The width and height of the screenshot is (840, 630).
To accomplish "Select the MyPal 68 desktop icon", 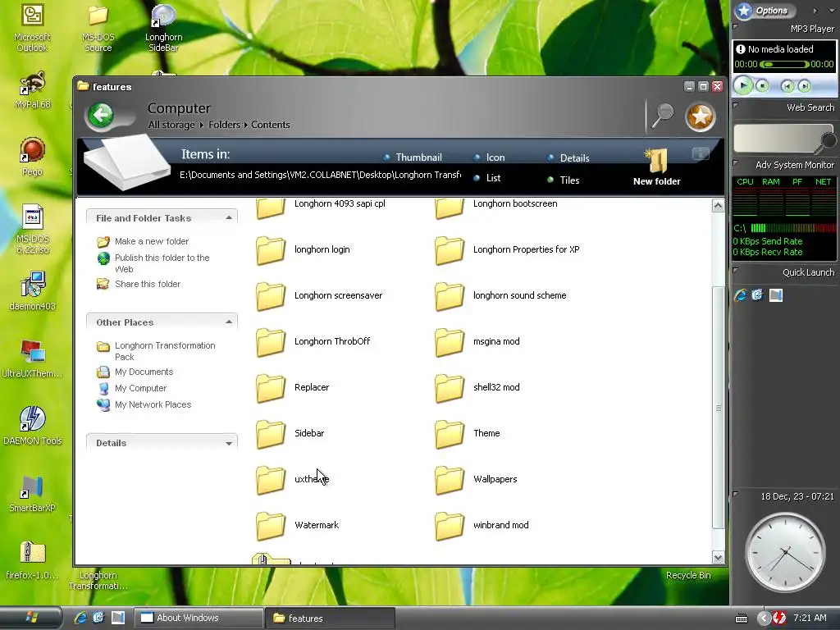I will pyautogui.click(x=32, y=90).
